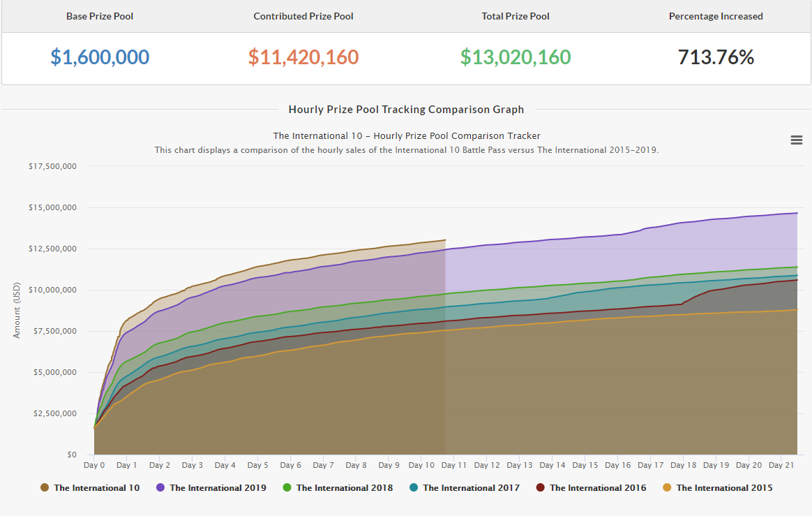Click the $0 y-axis label
The image size is (812, 516).
pyautogui.click(x=71, y=455)
